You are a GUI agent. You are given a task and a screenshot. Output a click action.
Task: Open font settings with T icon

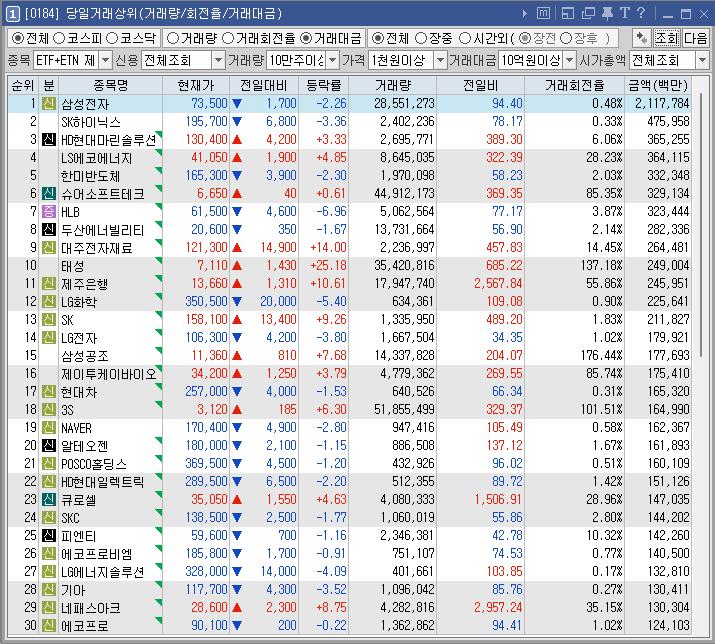625,13
